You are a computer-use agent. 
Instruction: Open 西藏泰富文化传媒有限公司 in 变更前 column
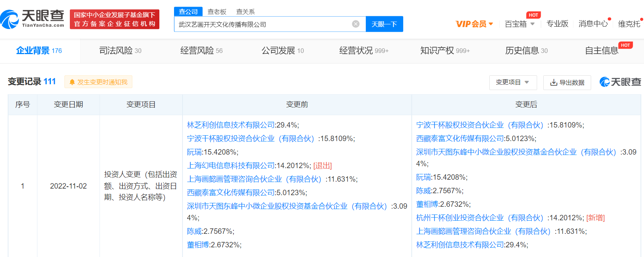[x=231, y=192]
